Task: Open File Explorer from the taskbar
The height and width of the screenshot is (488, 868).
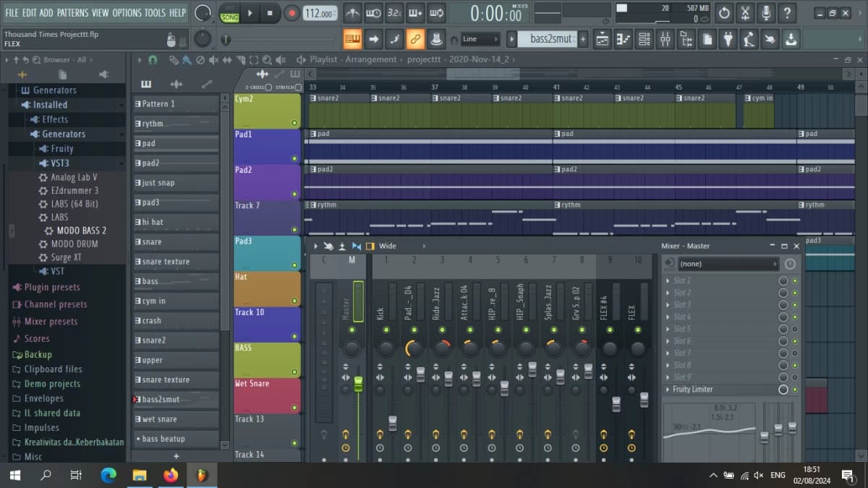Action: coord(140,475)
